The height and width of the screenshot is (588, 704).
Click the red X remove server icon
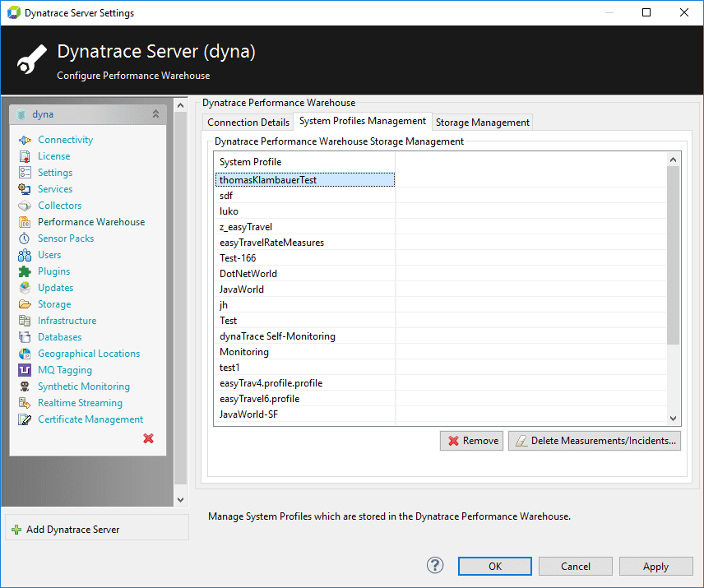[149, 438]
